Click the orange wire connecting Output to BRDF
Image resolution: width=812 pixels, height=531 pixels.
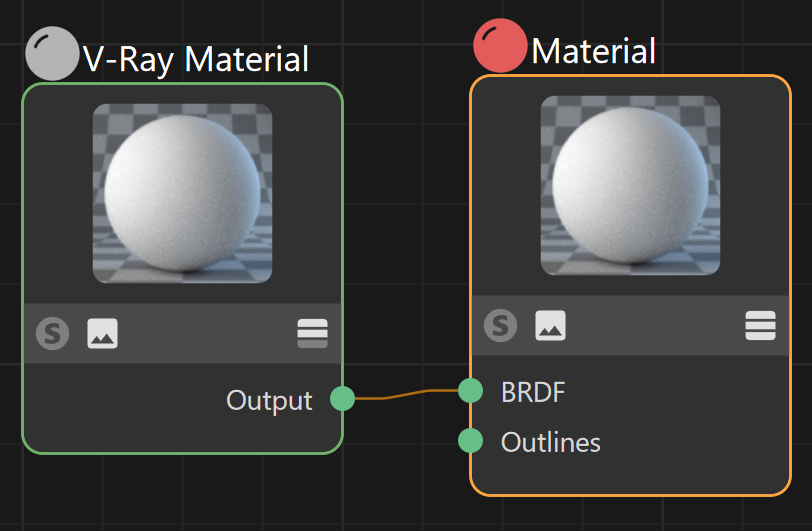coord(407,394)
